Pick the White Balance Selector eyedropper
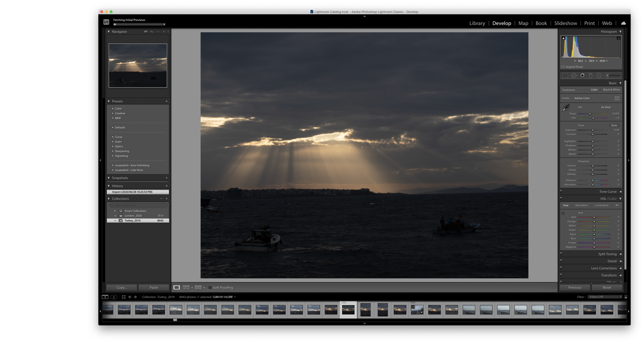The image size is (644, 343). pos(566,108)
